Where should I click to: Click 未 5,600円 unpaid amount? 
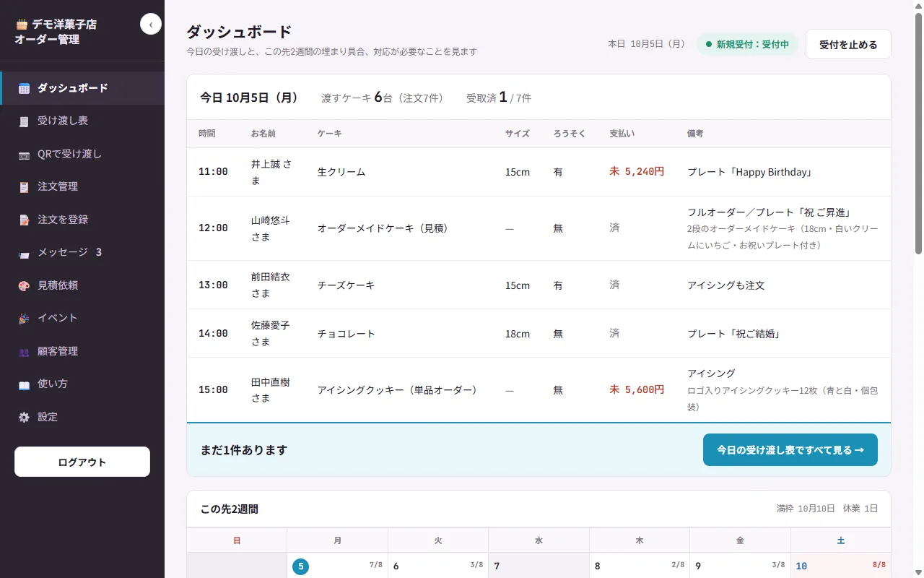click(637, 389)
